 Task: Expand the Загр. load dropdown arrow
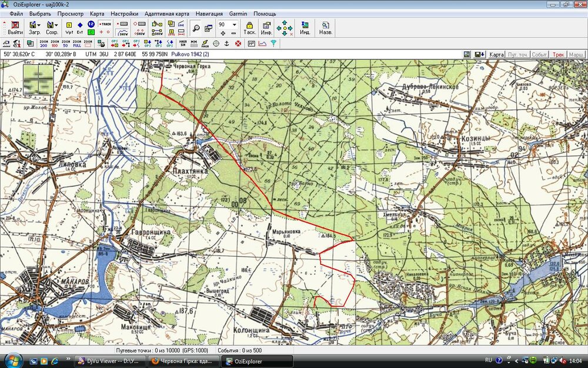[x=39, y=25]
